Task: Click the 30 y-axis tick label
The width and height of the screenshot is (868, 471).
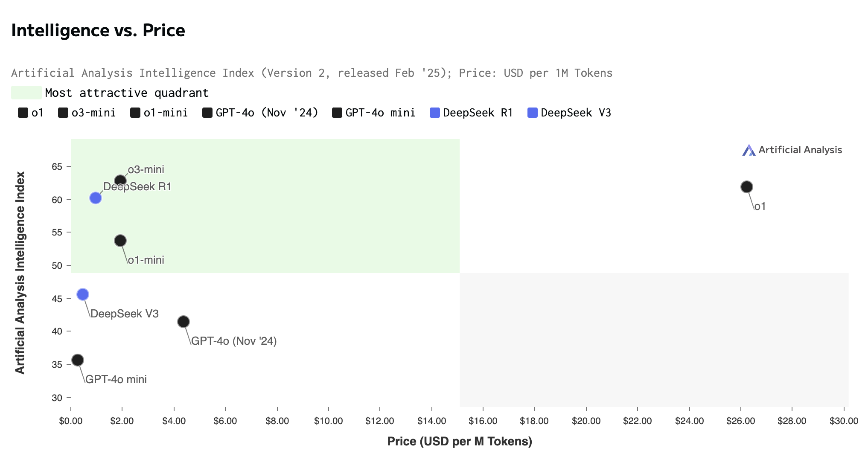Action: pos(57,398)
